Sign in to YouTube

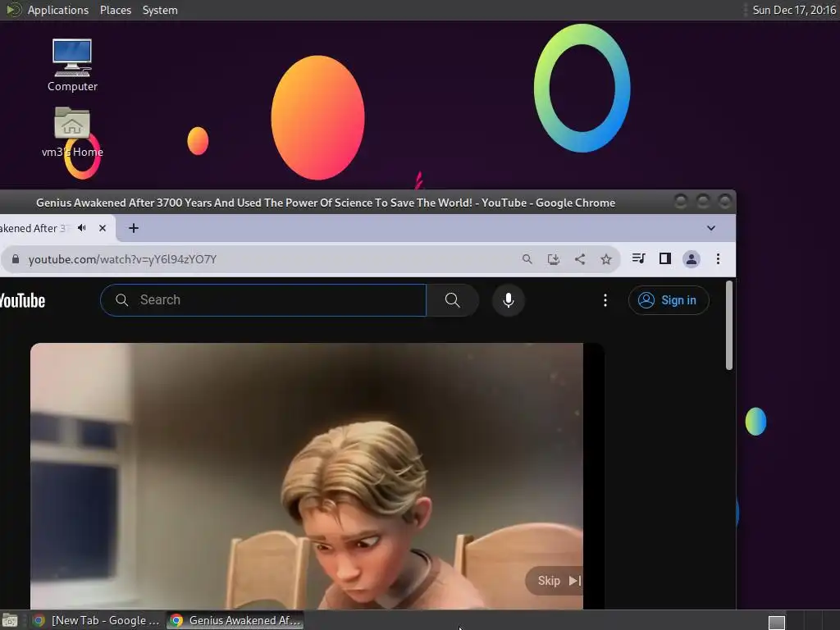[669, 300]
